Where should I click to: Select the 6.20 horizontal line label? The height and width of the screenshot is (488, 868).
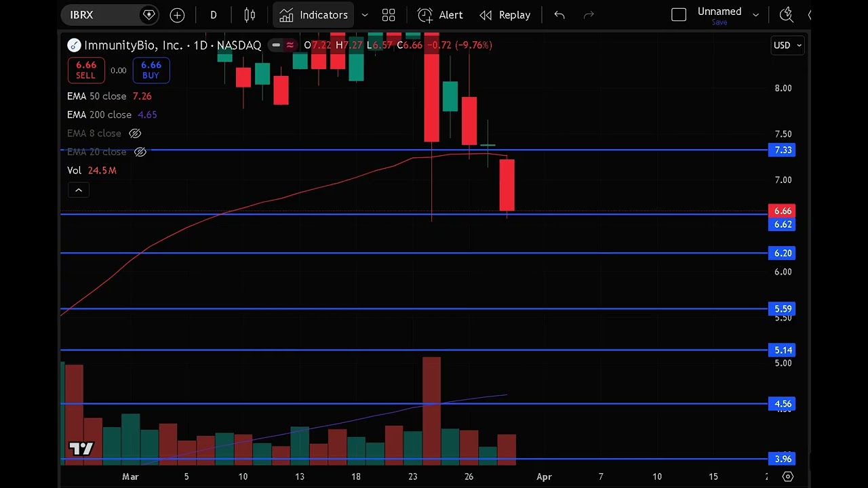coord(783,253)
